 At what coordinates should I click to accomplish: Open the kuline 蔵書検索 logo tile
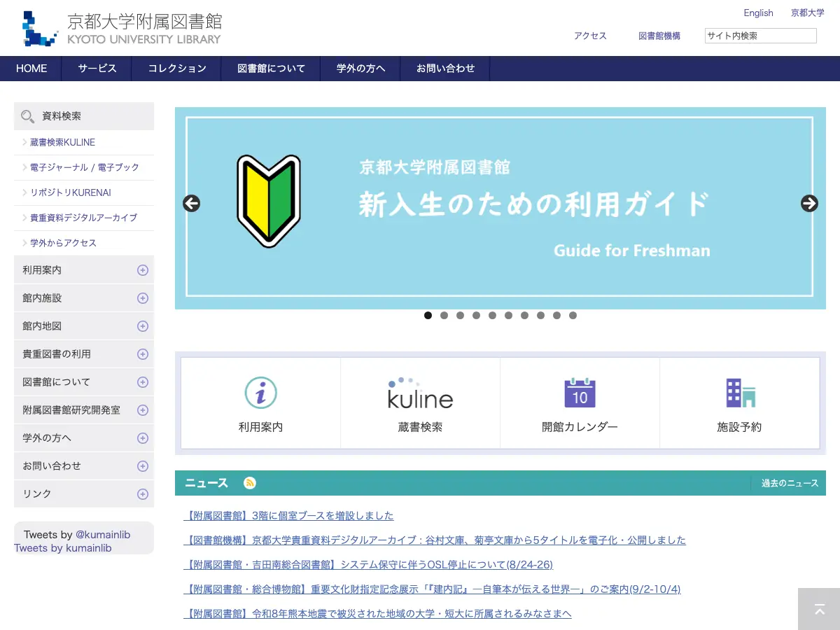pos(420,403)
